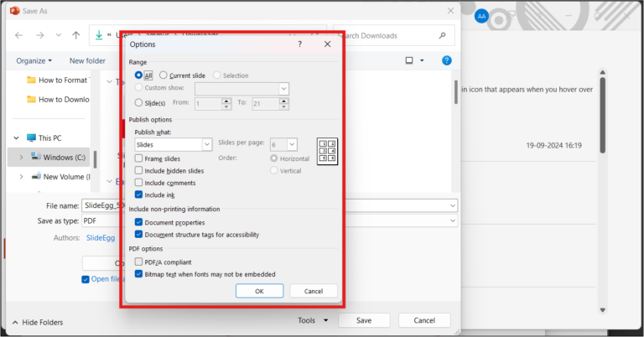Image resolution: width=644 pixels, height=337 pixels.
Task: Expand the This PC tree node
Action: 17,138
